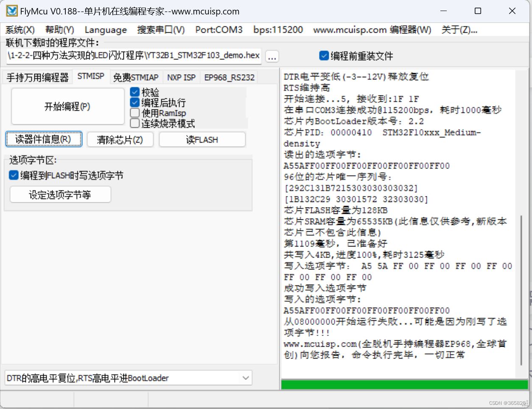Open the 关于(Z)... menu

[459, 30]
